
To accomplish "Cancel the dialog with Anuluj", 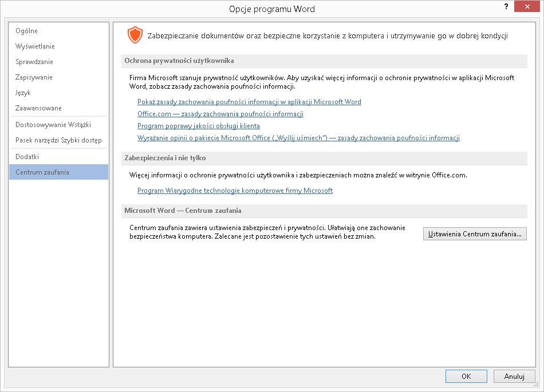I will coord(514,377).
